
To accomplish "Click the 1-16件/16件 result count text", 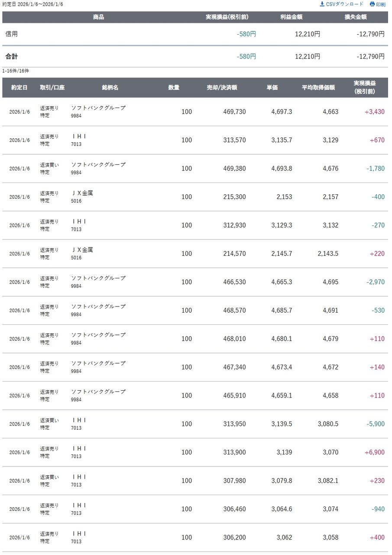I will [x=16, y=71].
